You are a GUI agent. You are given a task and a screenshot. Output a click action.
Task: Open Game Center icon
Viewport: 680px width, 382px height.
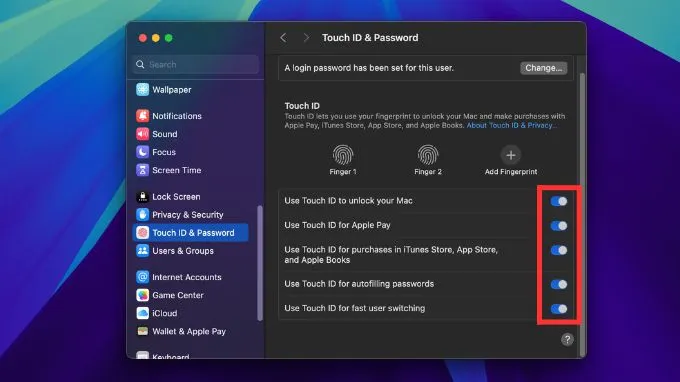click(142, 295)
